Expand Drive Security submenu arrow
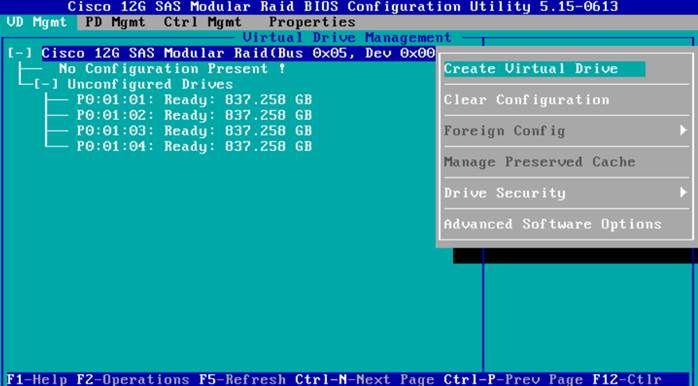This screenshot has height=386, width=698. (x=683, y=192)
